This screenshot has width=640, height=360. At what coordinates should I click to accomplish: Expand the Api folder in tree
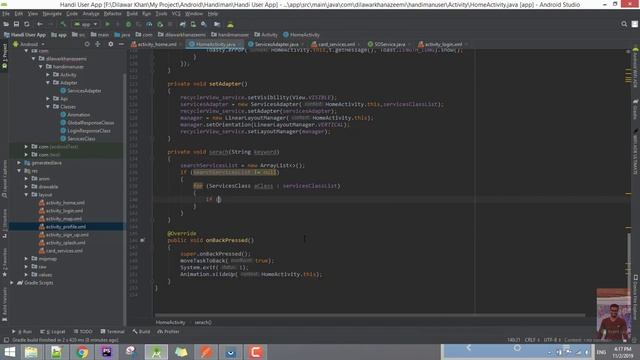pyautogui.click(x=48, y=98)
